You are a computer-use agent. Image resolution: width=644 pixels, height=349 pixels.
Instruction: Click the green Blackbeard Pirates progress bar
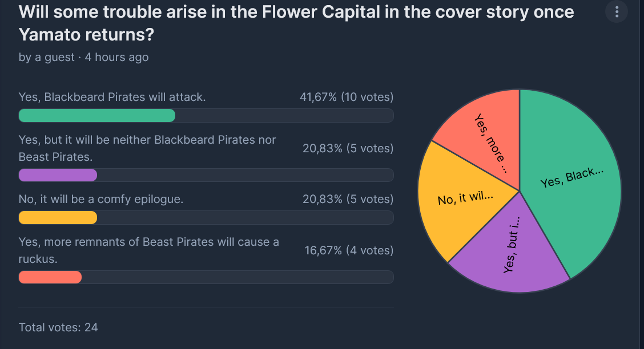pyautogui.click(x=97, y=116)
